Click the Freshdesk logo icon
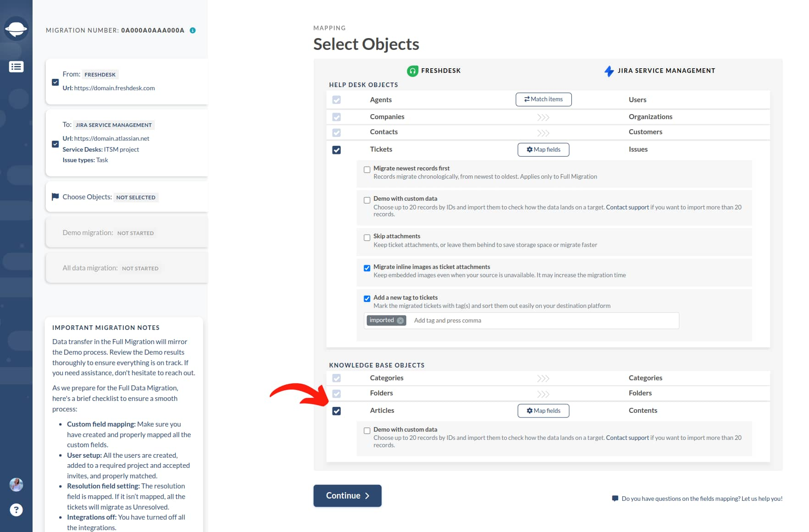Screen dimensions: 809x532 412,71
